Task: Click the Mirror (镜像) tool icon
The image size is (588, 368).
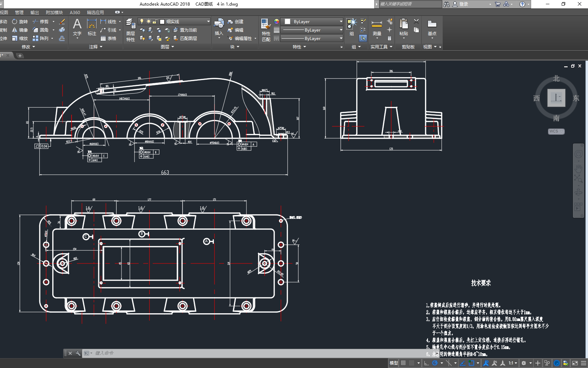Action: tap(15, 30)
